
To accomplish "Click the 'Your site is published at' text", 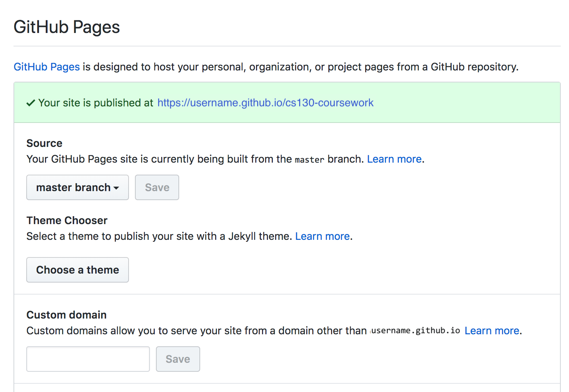I will click(96, 103).
